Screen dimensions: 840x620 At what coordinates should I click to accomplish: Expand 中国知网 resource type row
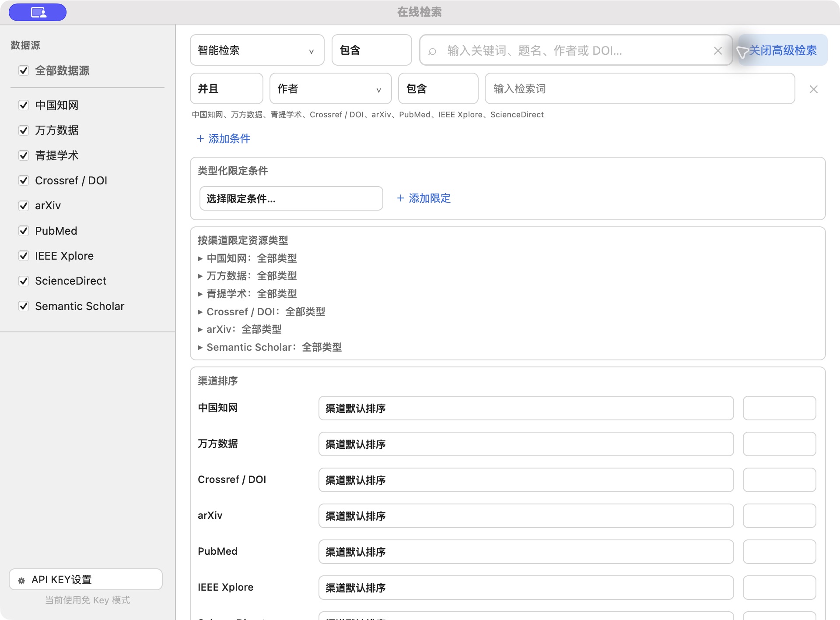[247, 258]
